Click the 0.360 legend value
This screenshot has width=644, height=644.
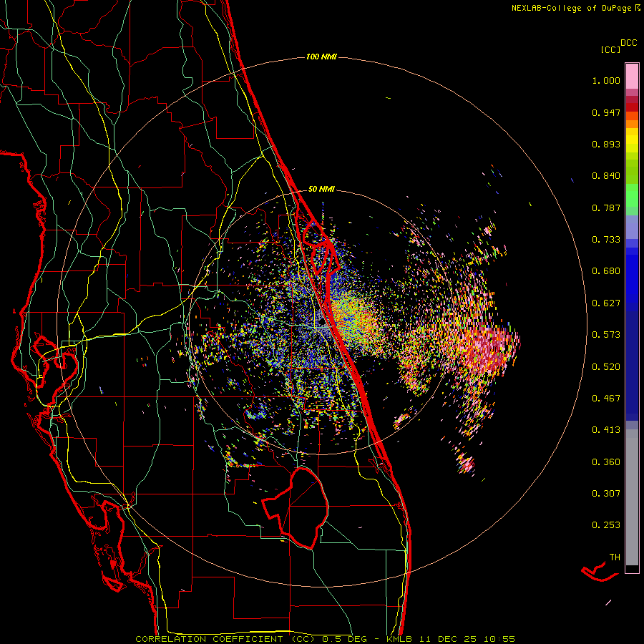[x=606, y=462]
